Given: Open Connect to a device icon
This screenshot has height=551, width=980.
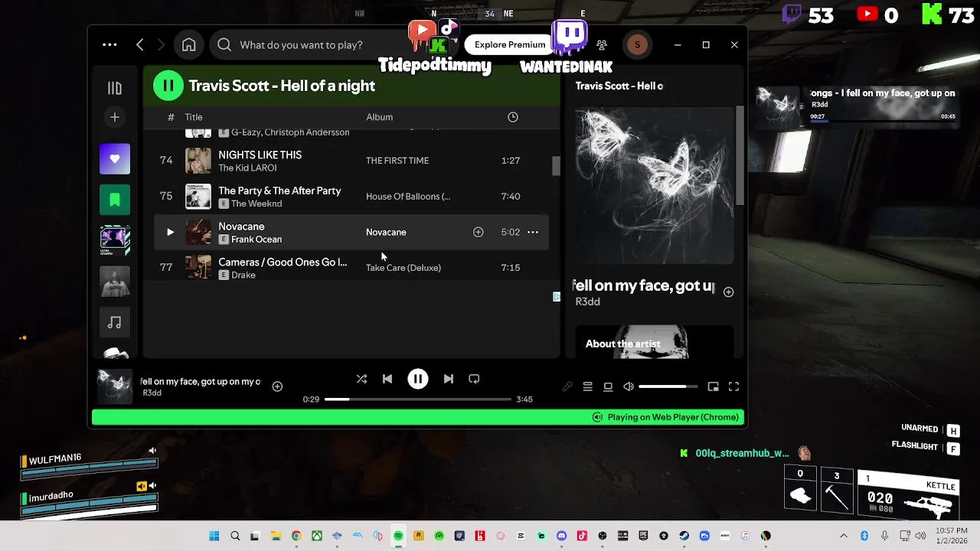Looking at the screenshot, I should 608,386.
